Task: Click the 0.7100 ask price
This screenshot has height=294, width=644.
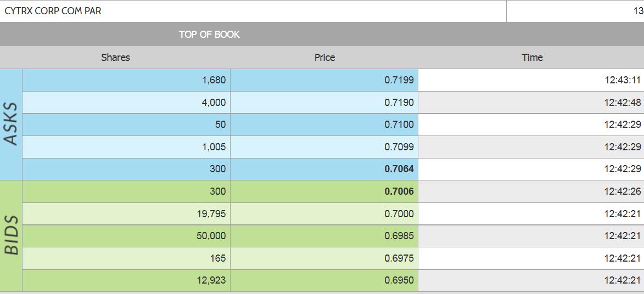Action: [399, 125]
